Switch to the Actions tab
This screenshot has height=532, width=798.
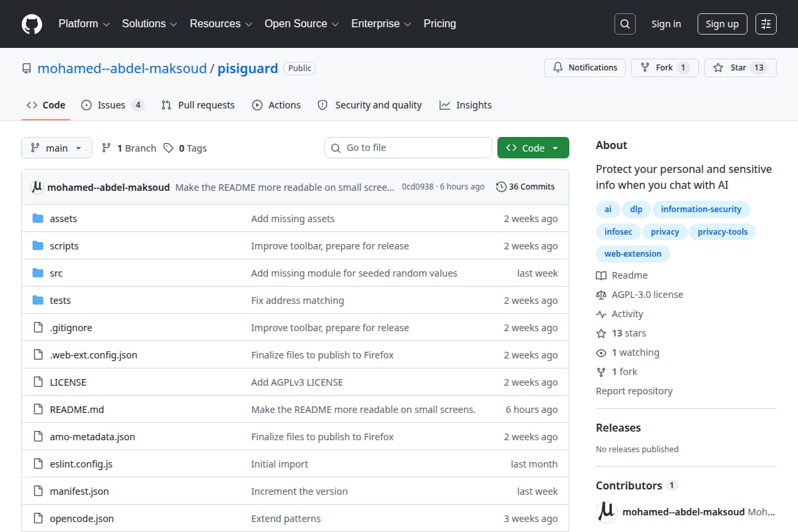click(277, 105)
